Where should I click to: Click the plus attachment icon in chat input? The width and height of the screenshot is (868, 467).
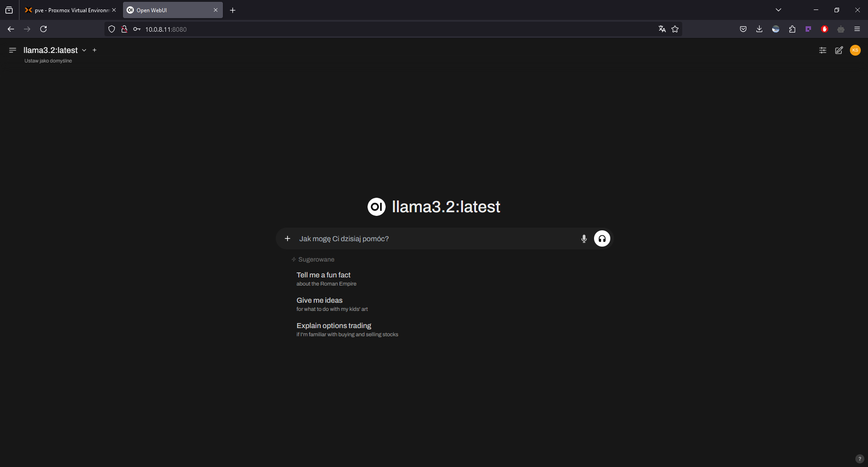288,238
